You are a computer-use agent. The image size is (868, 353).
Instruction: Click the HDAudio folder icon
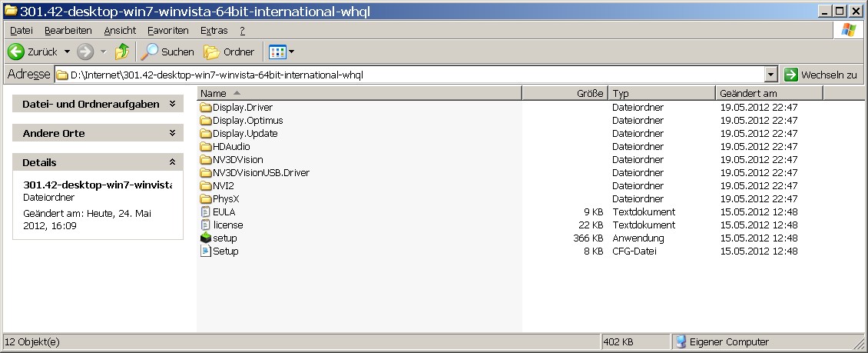(206, 147)
